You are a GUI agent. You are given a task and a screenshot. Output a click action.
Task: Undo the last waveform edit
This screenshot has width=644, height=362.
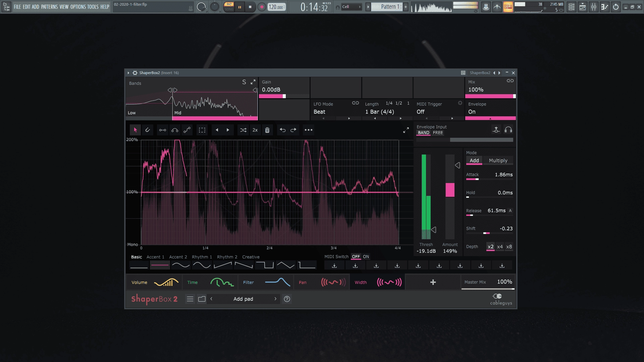coord(283,130)
